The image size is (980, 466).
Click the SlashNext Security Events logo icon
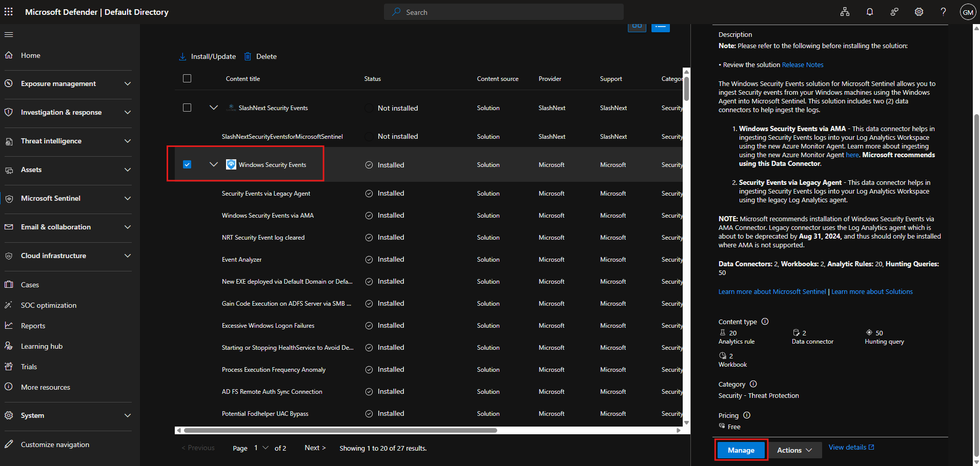pyautogui.click(x=232, y=108)
